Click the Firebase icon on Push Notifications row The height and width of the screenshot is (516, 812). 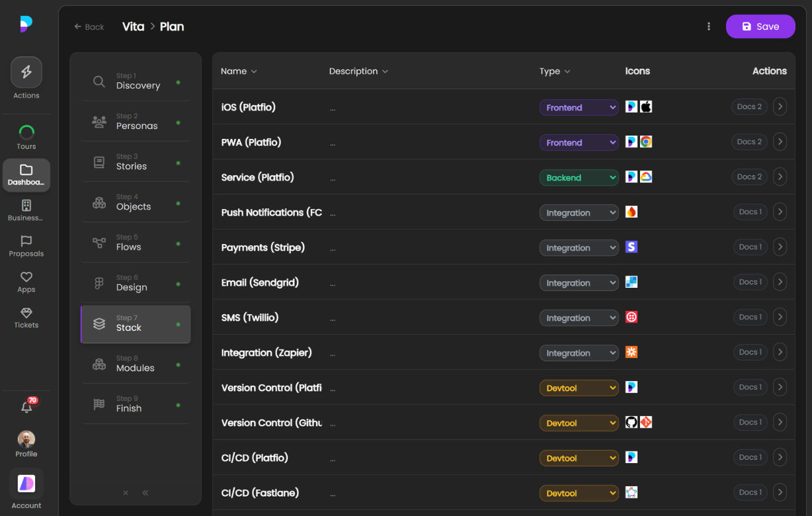(x=631, y=212)
